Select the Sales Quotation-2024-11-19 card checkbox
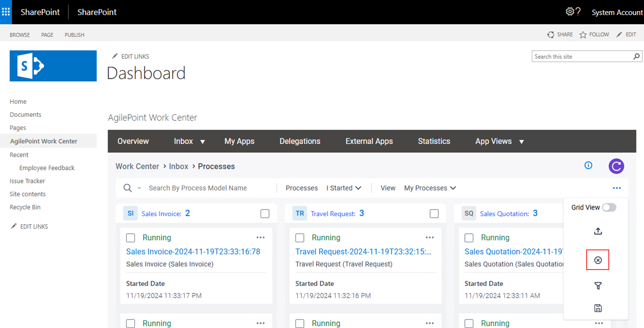 [x=469, y=238]
